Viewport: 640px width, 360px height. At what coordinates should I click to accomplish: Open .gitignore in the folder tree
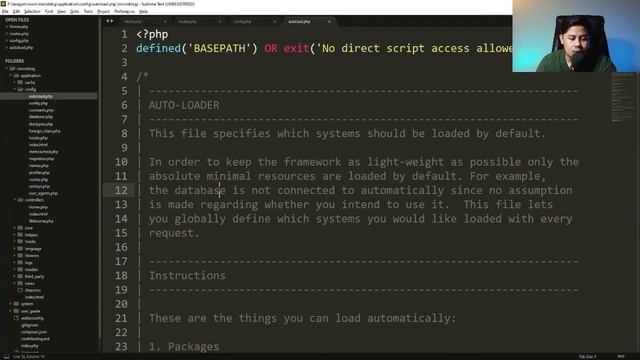pyautogui.click(x=29, y=325)
